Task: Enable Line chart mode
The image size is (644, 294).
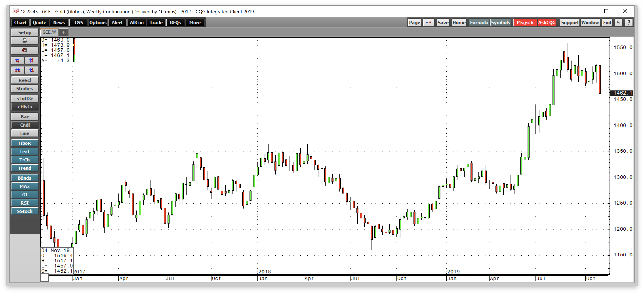Action: [24, 133]
